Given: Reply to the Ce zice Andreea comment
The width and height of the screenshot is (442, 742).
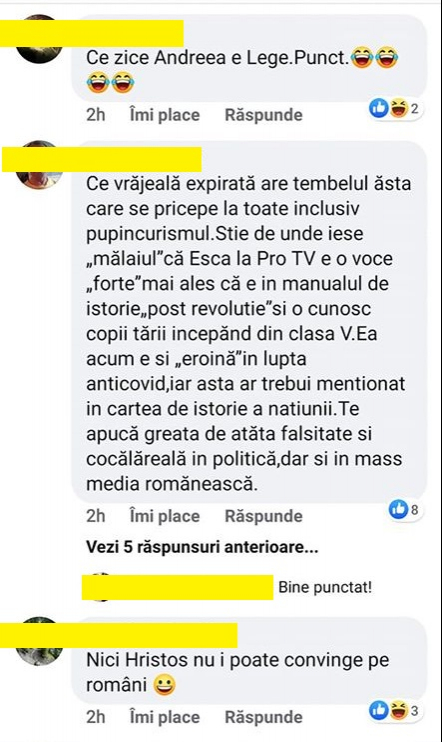Looking at the screenshot, I should click(x=264, y=115).
